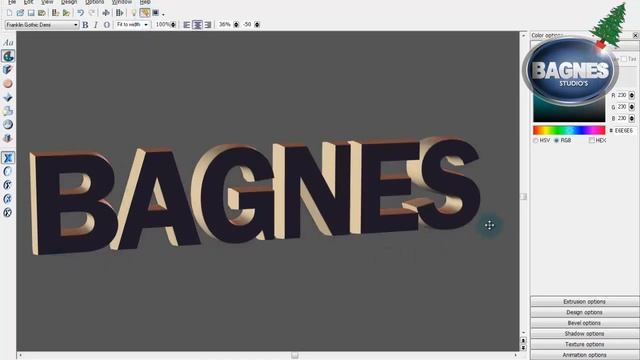This screenshot has height=360, width=640.
Task: Click the Outline O text icon
Action: click(107, 25)
